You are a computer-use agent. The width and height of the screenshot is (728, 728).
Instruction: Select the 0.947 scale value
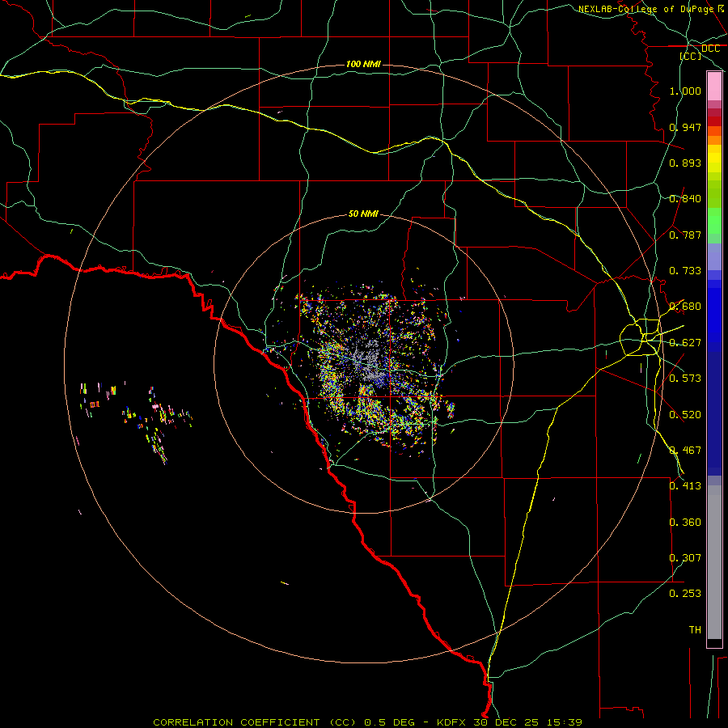[685, 127]
